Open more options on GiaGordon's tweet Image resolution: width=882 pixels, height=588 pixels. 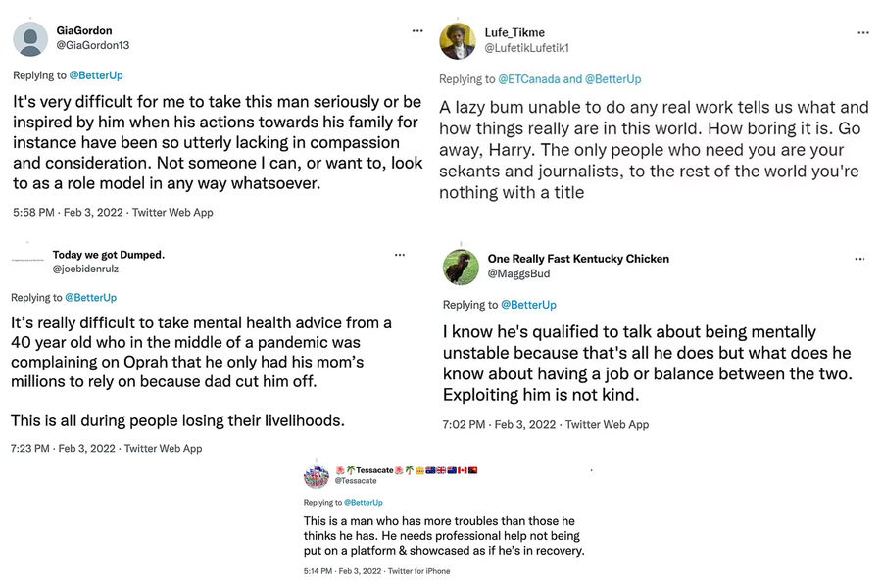pos(418,31)
